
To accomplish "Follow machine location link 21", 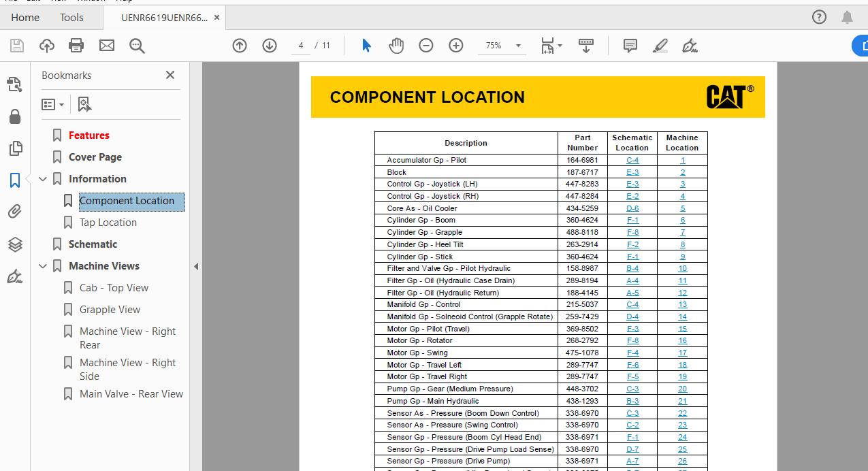I will click(x=683, y=401).
